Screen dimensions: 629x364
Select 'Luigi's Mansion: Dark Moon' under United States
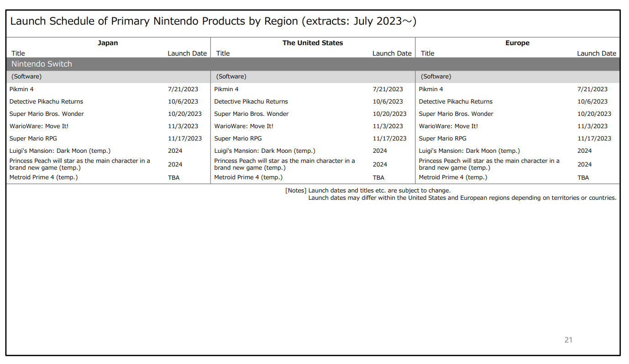click(265, 151)
